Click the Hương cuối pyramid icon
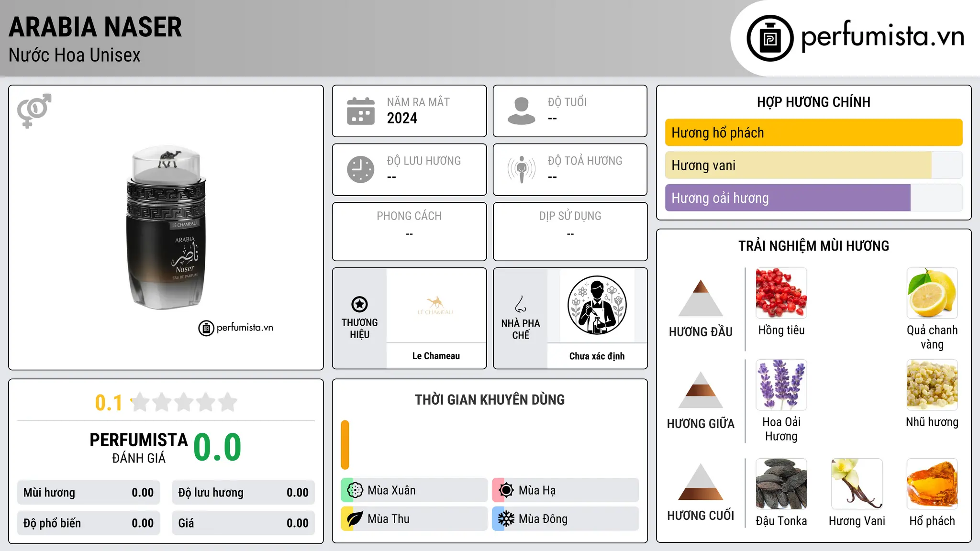980x551 pixels. [701, 482]
